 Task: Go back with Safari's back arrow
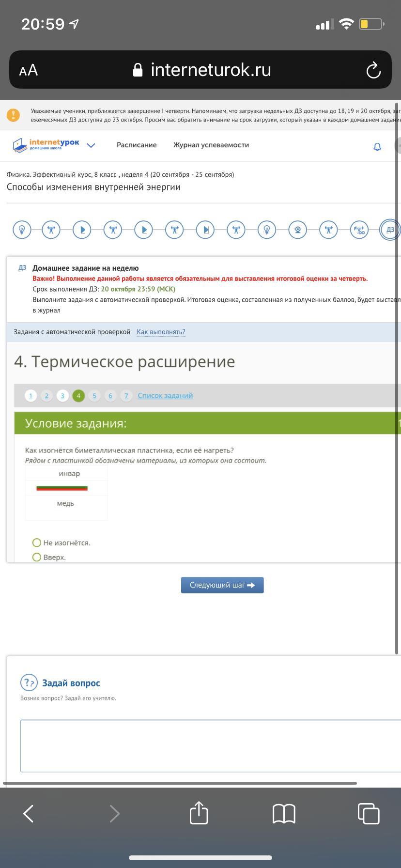coord(29,813)
